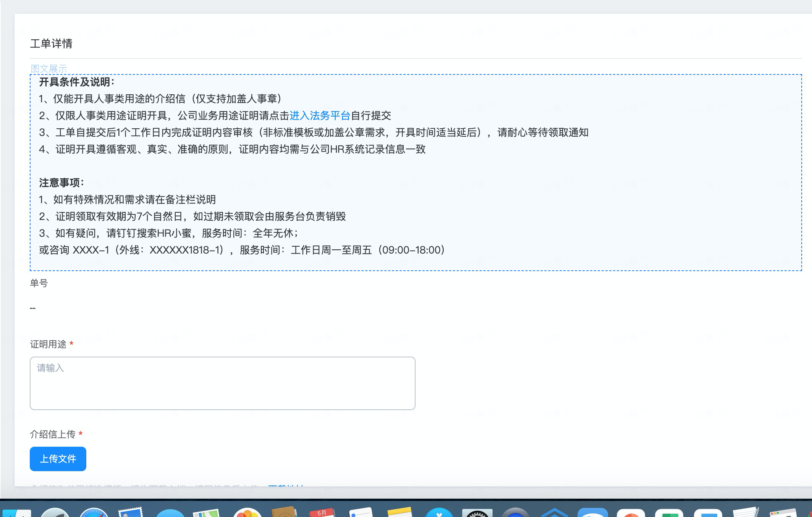Image resolution: width=812 pixels, height=517 pixels.
Task: Open Finder from the dock
Action: (x=16, y=514)
